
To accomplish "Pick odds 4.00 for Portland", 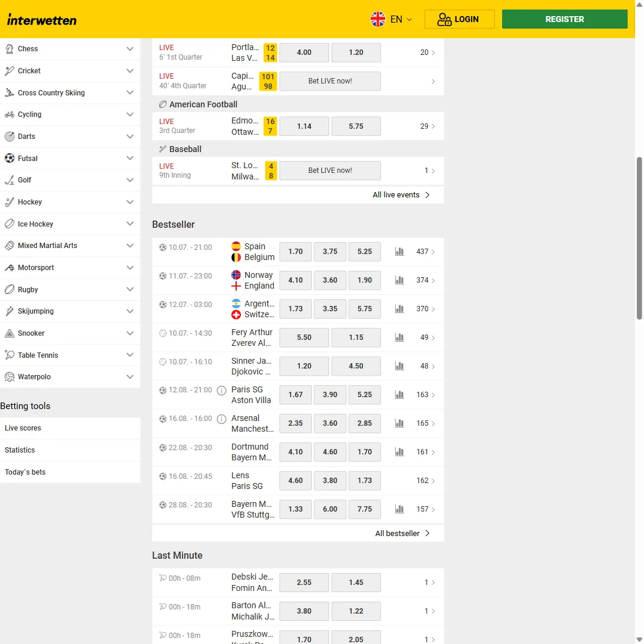I will 304,52.
